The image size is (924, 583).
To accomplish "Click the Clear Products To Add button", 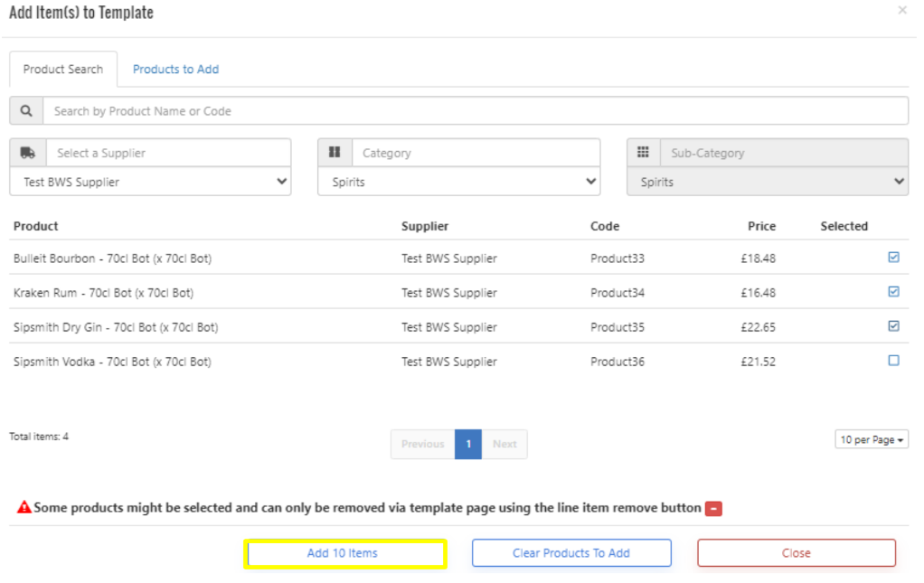I will 570,553.
